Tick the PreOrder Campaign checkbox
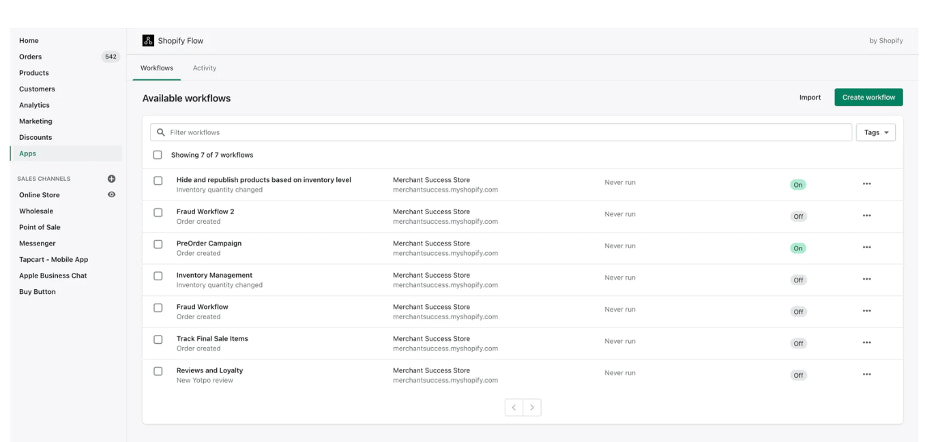 coord(158,244)
